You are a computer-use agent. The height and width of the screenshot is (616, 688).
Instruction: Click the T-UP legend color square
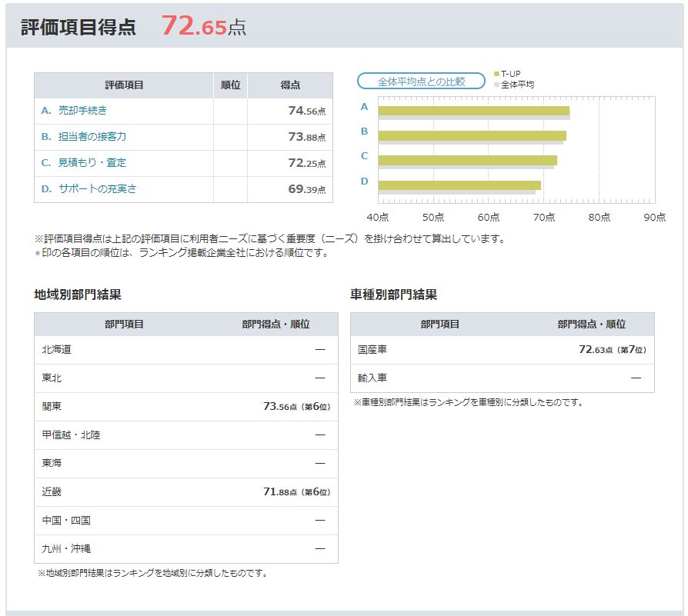click(496, 74)
